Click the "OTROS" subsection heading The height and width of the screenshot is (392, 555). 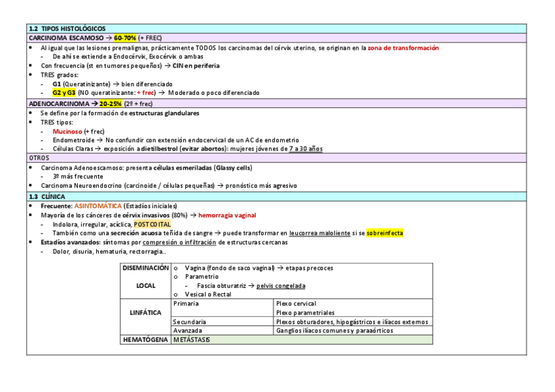pyautogui.click(x=39, y=158)
